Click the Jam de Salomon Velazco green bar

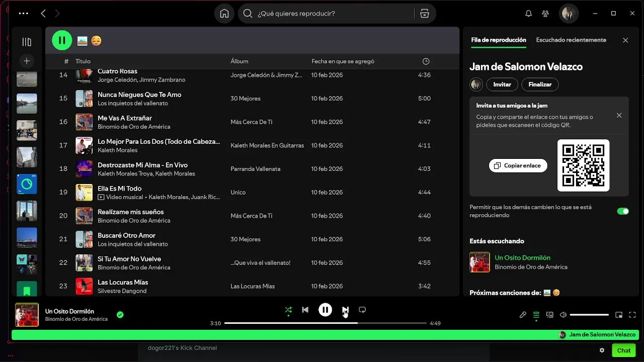pyautogui.click(x=325, y=335)
